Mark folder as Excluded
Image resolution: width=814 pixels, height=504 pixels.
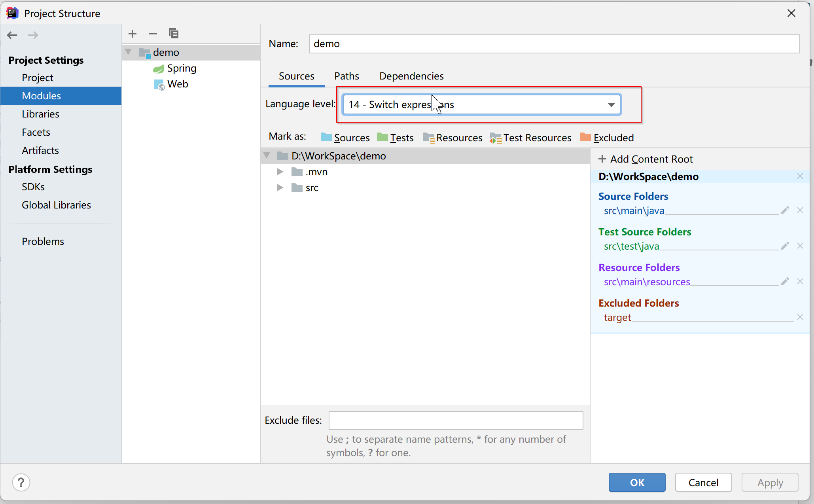click(607, 138)
